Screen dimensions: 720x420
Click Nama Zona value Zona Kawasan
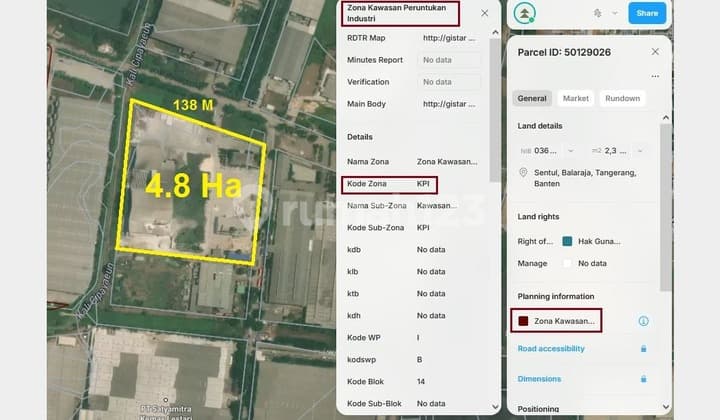pos(447,162)
